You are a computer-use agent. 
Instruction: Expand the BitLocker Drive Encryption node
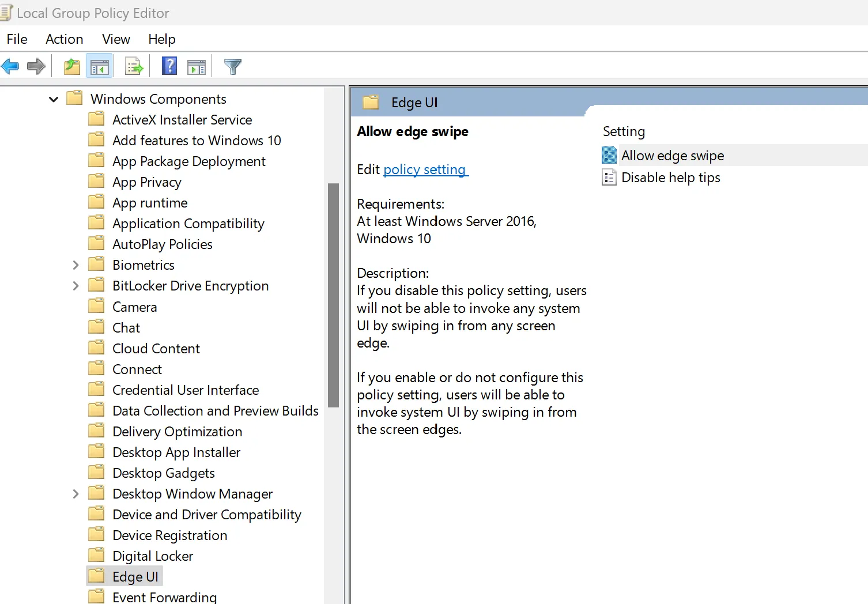point(76,286)
